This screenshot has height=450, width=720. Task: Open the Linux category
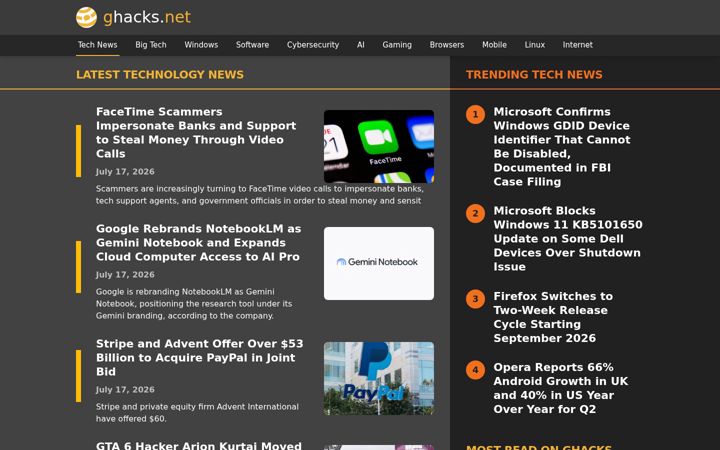534,45
